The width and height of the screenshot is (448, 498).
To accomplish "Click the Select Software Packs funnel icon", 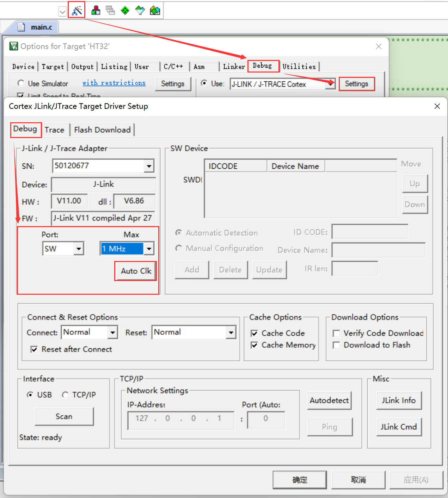I will click(140, 11).
